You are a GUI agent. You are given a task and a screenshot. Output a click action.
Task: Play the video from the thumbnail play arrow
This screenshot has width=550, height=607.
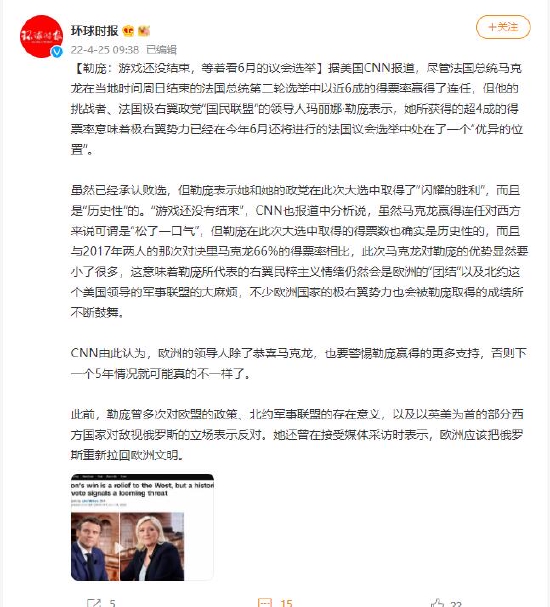(120, 547)
